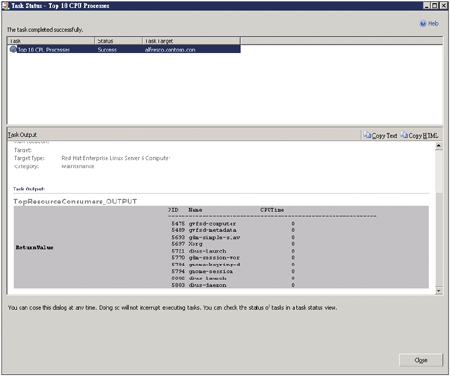Click the Task Status window title icon
The image size is (450, 376).
(x=5, y=6)
